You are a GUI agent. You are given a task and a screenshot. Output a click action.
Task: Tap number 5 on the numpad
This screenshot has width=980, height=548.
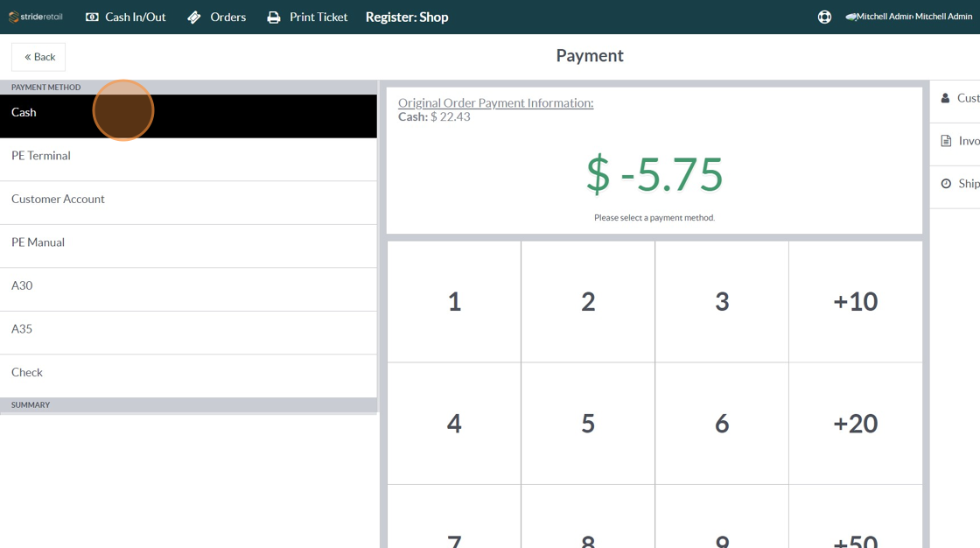(x=588, y=424)
